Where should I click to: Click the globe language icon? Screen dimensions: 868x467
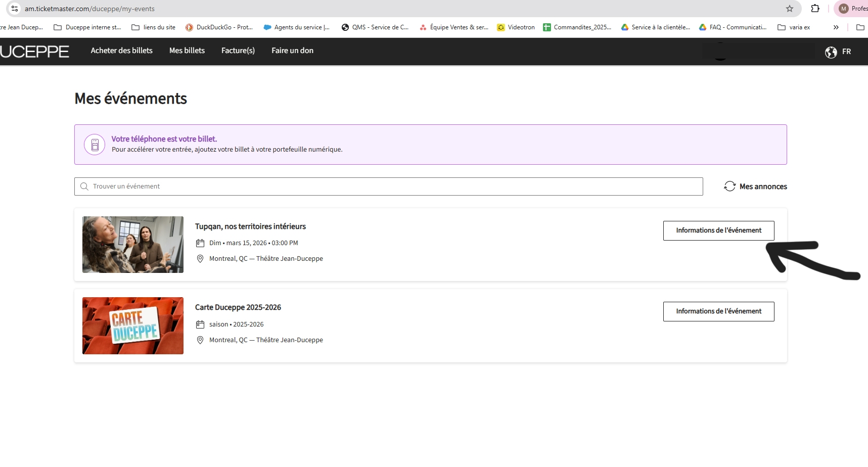[831, 52]
